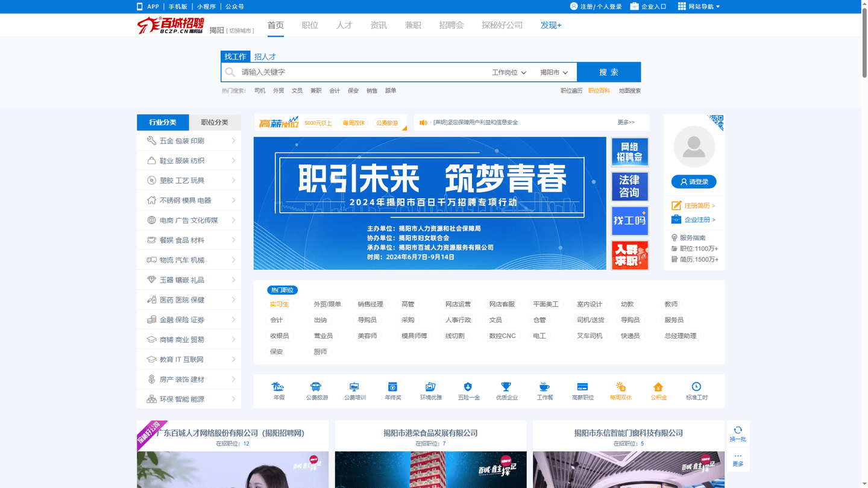Open the 招聘会 navigation menu
Viewport: 868px width, 488px height.
click(451, 25)
